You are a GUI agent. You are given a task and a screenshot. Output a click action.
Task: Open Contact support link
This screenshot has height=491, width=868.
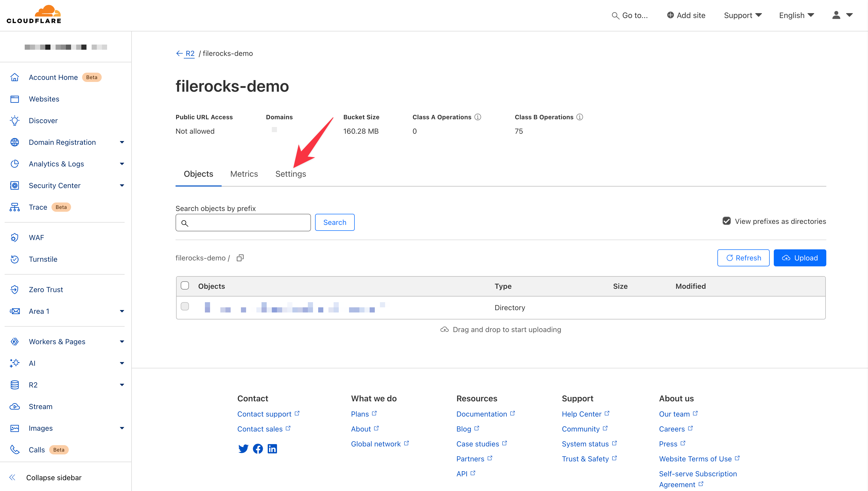click(268, 414)
